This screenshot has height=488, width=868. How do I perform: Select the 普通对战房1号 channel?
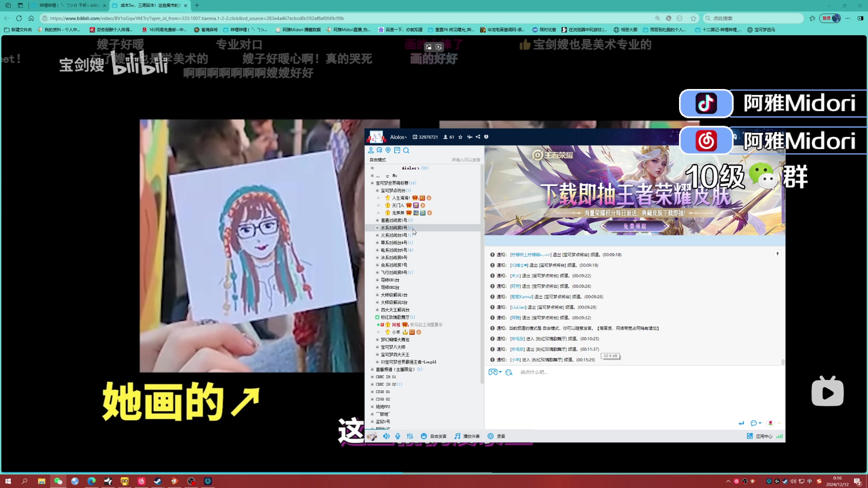[394, 221]
